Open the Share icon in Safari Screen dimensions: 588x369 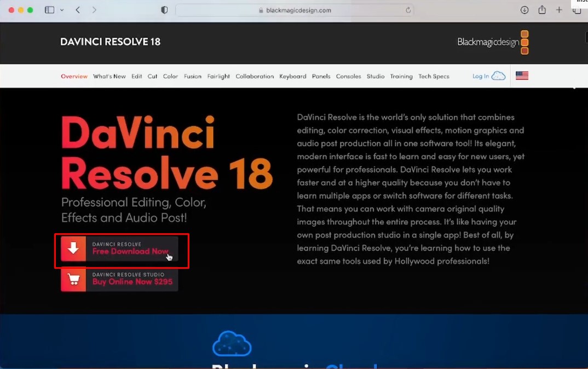[542, 10]
